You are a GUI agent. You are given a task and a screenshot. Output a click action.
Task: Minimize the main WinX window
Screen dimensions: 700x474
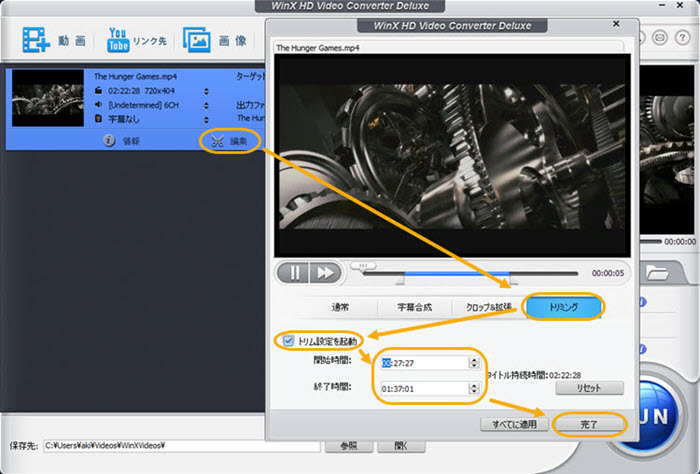coord(662,5)
